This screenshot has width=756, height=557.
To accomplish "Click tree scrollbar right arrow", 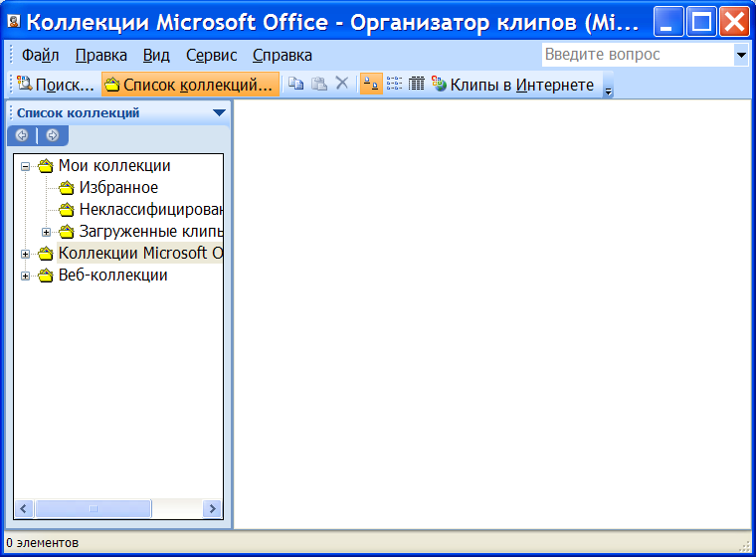I will (x=212, y=509).
